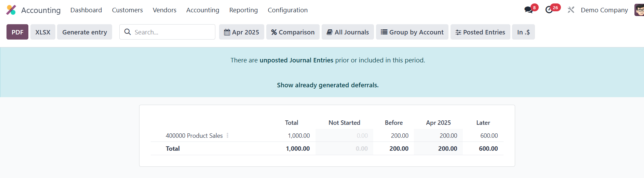Viewport: 644px width, 178px height.
Task: Click into the Search input field
Action: point(173,32)
